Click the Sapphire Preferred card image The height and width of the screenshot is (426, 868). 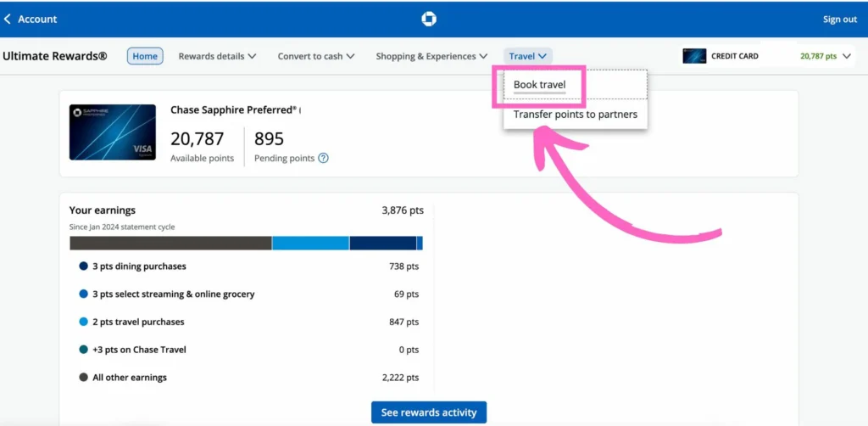click(113, 132)
